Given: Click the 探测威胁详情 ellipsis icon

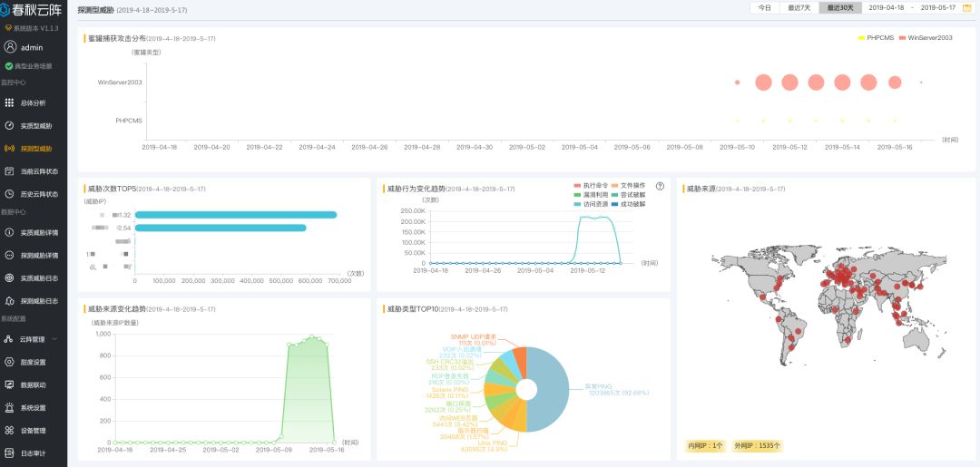Looking at the screenshot, I should 9,256.
